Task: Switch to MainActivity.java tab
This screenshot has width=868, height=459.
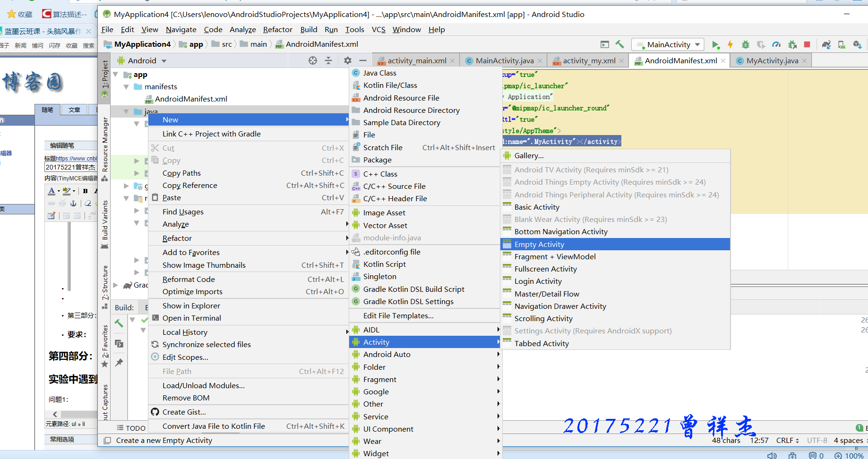Action: pyautogui.click(x=505, y=61)
